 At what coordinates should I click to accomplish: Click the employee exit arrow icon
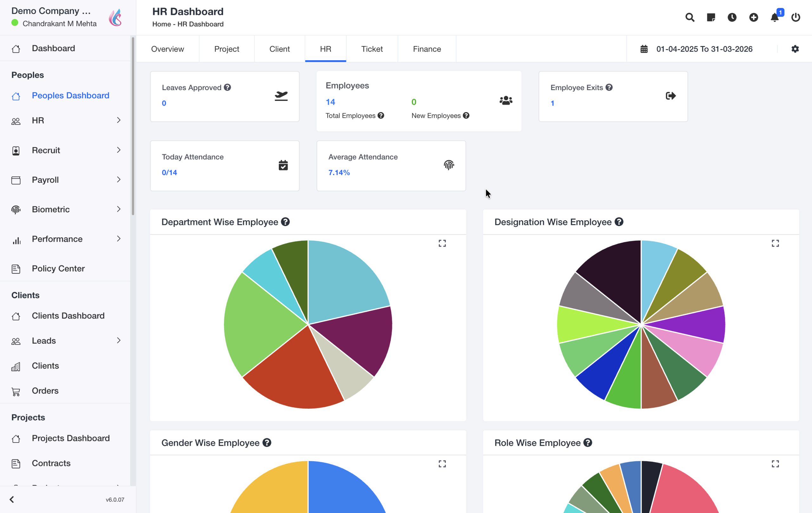(x=671, y=96)
